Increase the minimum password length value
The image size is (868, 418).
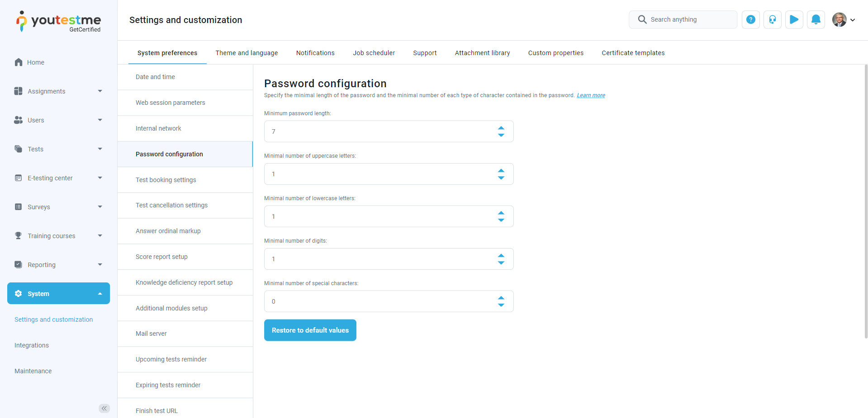click(x=501, y=128)
